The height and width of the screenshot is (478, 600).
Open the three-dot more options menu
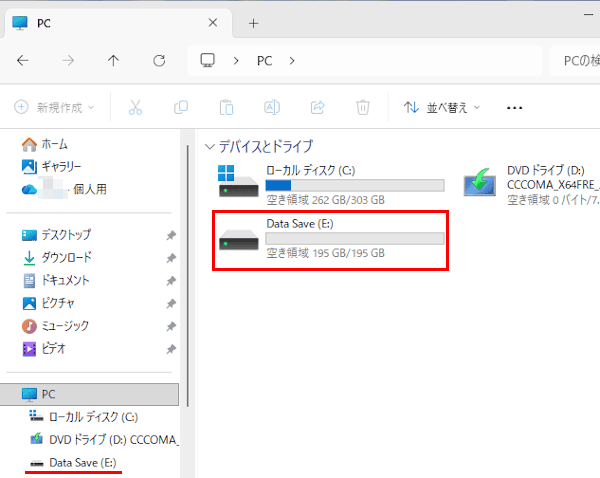(x=514, y=108)
